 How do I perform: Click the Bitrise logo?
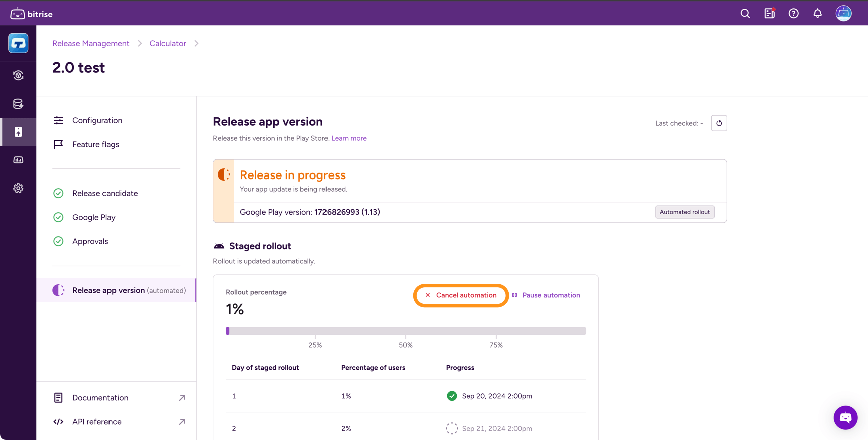(32, 14)
